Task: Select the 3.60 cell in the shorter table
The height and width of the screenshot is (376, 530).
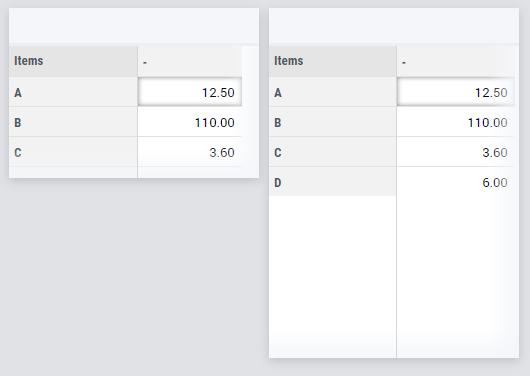Action: pyautogui.click(x=190, y=152)
